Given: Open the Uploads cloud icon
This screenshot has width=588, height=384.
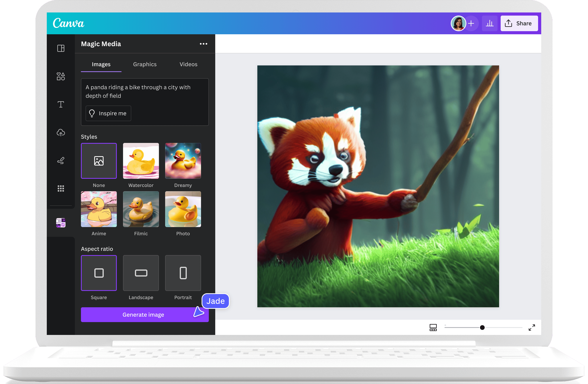Looking at the screenshot, I should pos(61,133).
